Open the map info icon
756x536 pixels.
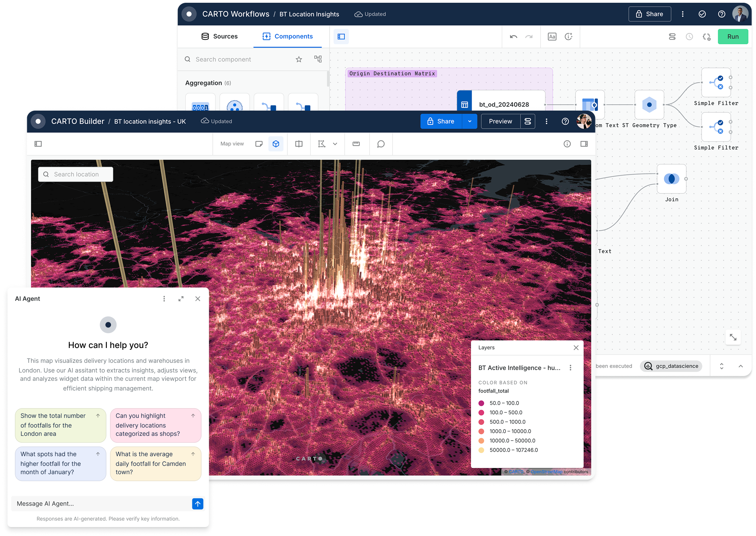pyautogui.click(x=567, y=144)
